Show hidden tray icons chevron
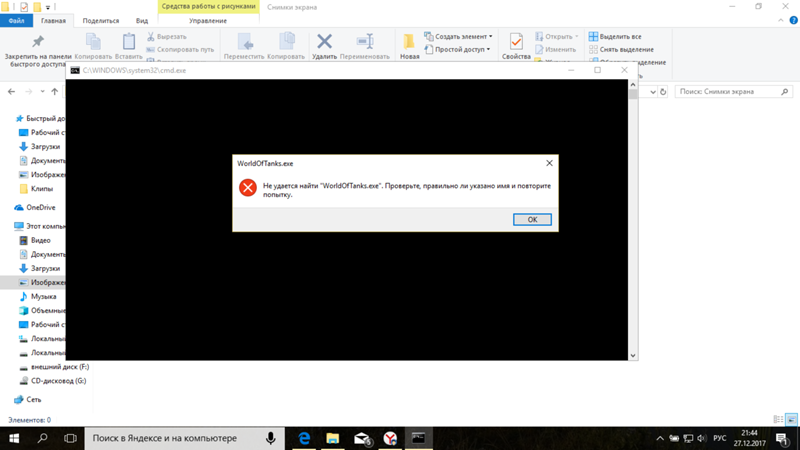Image resolution: width=800 pixels, height=450 pixels. tap(660, 438)
